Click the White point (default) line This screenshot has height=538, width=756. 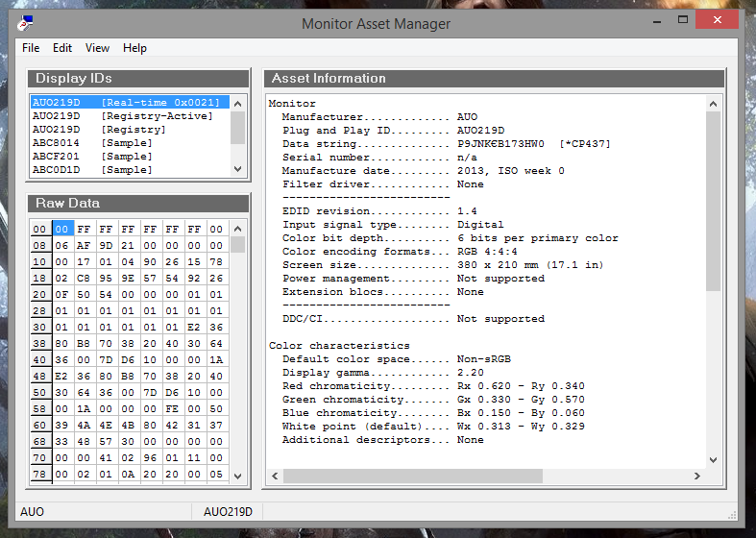point(433,427)
